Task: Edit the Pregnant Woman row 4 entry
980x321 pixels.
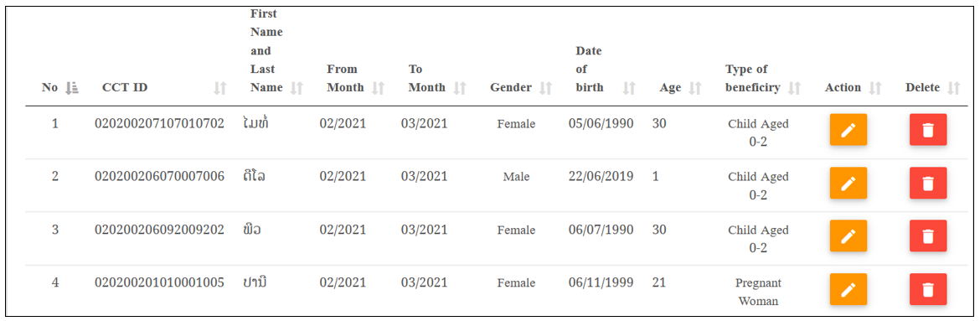Action: click(848, 289)
